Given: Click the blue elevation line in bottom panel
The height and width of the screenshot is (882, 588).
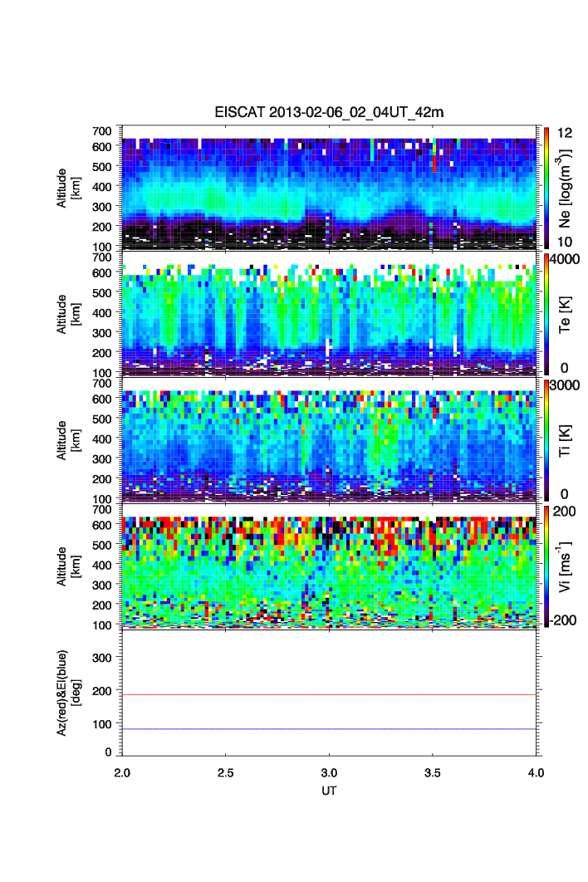Looking at the screenshot, I should click(329, 729).
